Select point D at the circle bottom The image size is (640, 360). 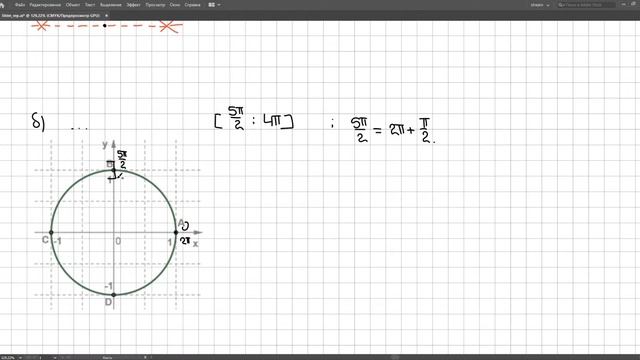113,295
